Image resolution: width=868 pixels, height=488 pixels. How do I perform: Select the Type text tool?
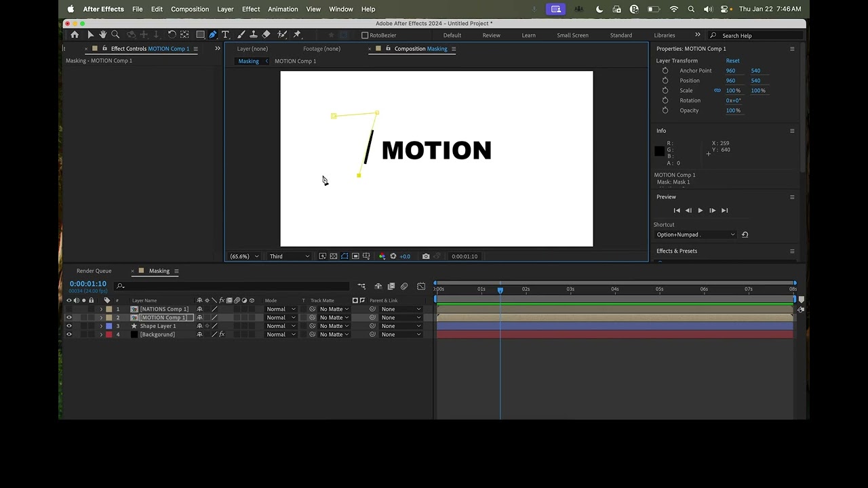coord(225,35)
